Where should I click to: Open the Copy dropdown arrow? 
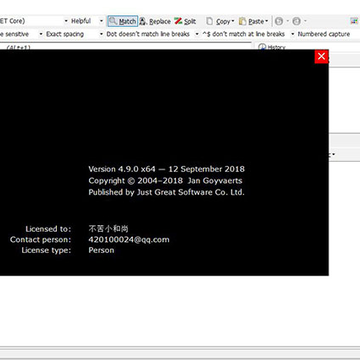pyautogui.click(x=233, y=21)
